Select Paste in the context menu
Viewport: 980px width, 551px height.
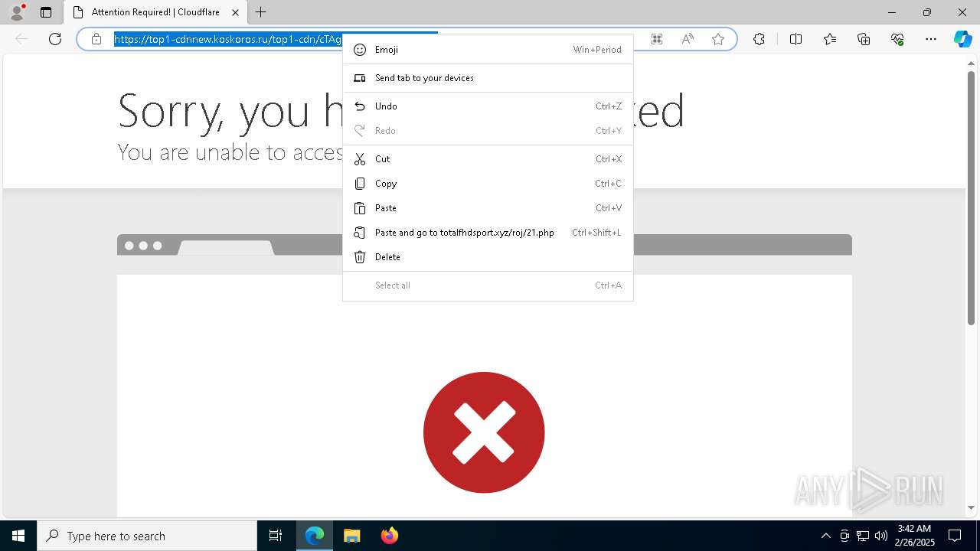coord(488,208)
